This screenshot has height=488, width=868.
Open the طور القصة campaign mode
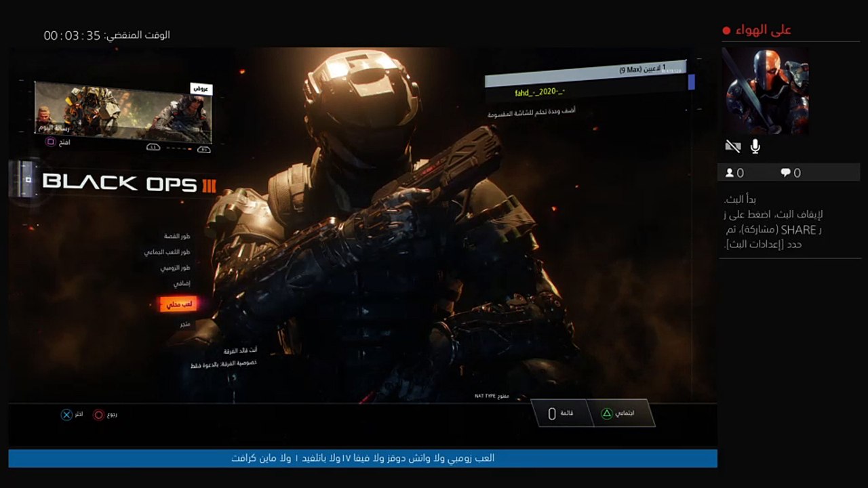click(177, 236)
